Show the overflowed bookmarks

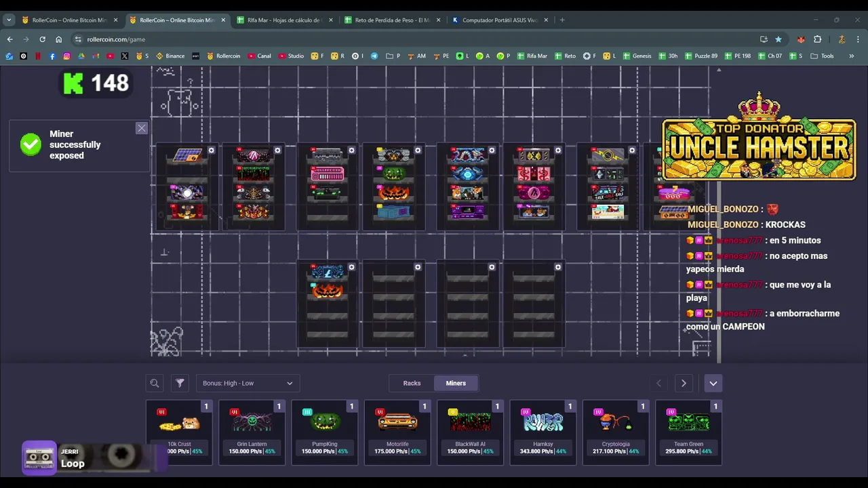(x=852, y=56)
